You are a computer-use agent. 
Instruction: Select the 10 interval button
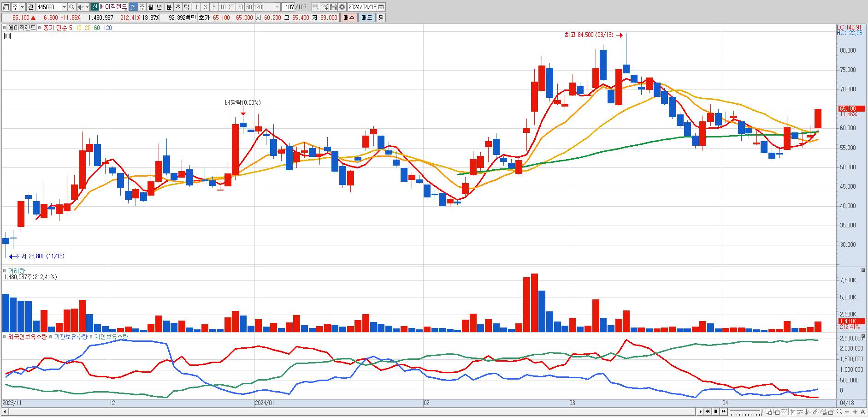[x=223, y=7]
